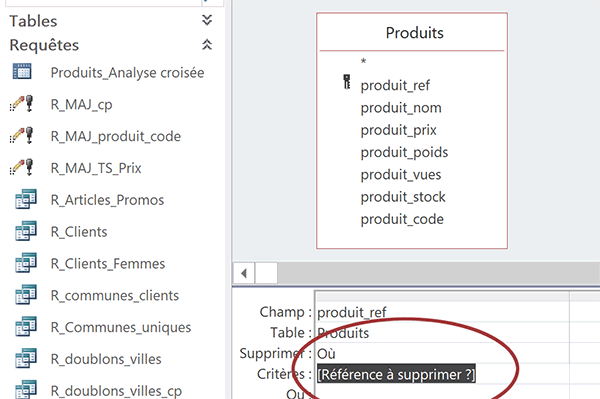Click the asterisk all-fields entry in Produits
Viewport: 600px width, 399px height.
tap(364, 62)
